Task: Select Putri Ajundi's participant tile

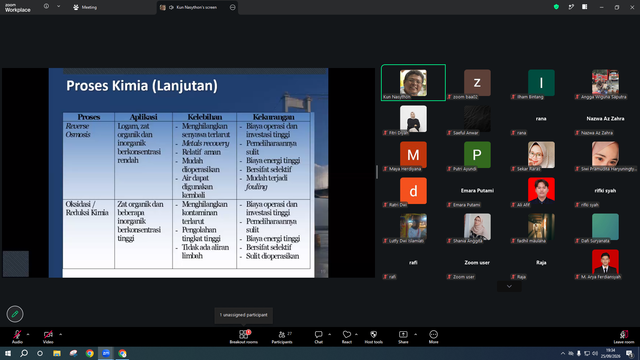Action: pyautogui.click(x=477, y=154)
